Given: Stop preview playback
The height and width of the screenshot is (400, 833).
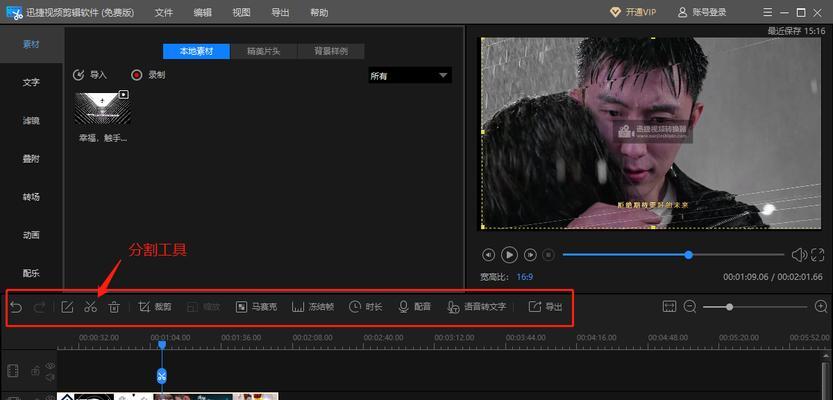Looking at the screenshot, I should point(548,255).
